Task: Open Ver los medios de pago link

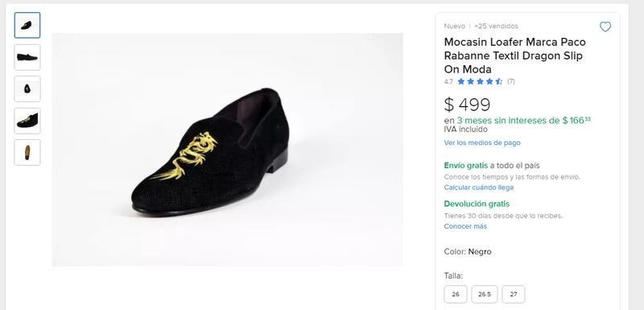Action: (481, 143)
